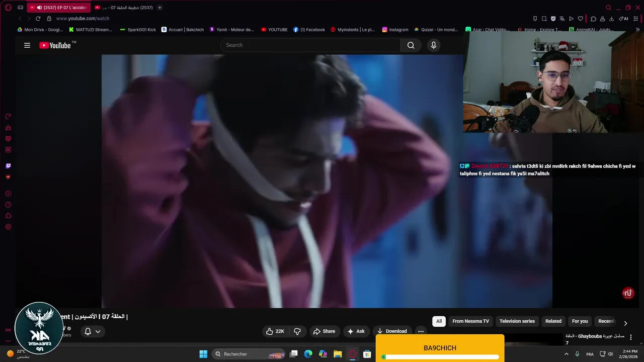This screenshot has height=362, width=644.
Task: Select the All filter chip
Action: [x=439, y=321]
